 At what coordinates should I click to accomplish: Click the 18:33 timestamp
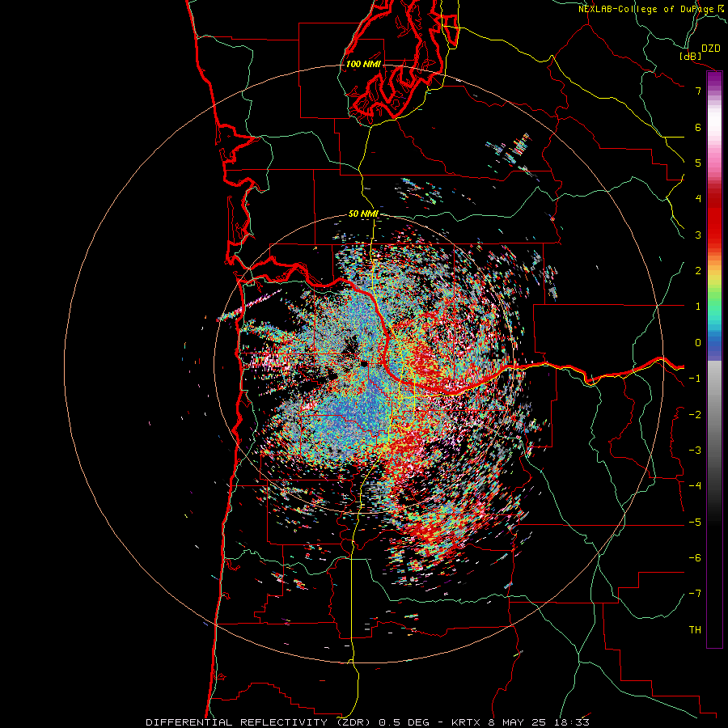pos(574,722)
